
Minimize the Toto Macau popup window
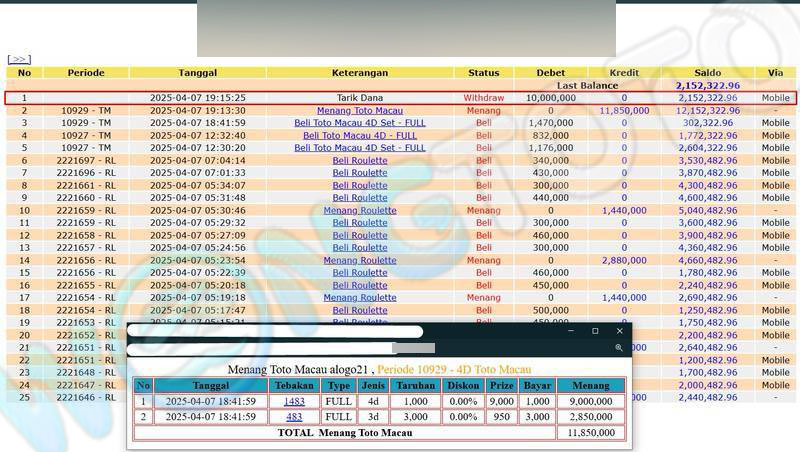570,331
